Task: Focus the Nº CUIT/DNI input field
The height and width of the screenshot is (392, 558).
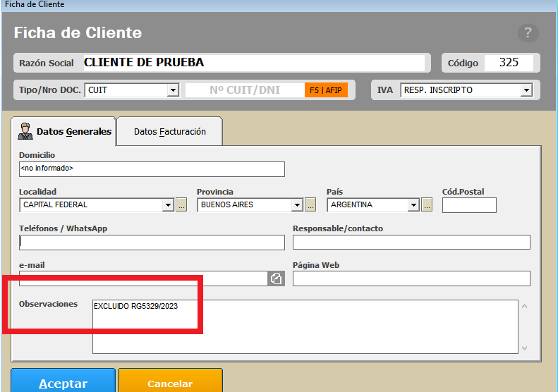Action: pos(245,90)
